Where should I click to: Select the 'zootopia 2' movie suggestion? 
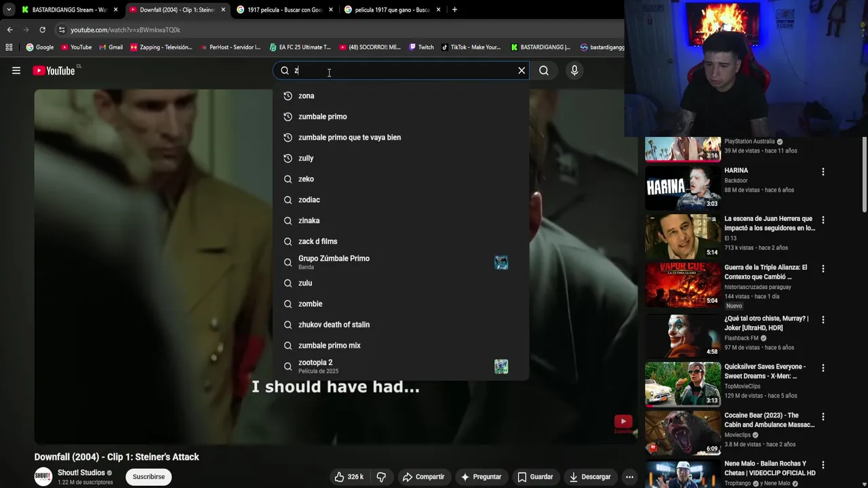pyautogui.click(x=401, y=367)
